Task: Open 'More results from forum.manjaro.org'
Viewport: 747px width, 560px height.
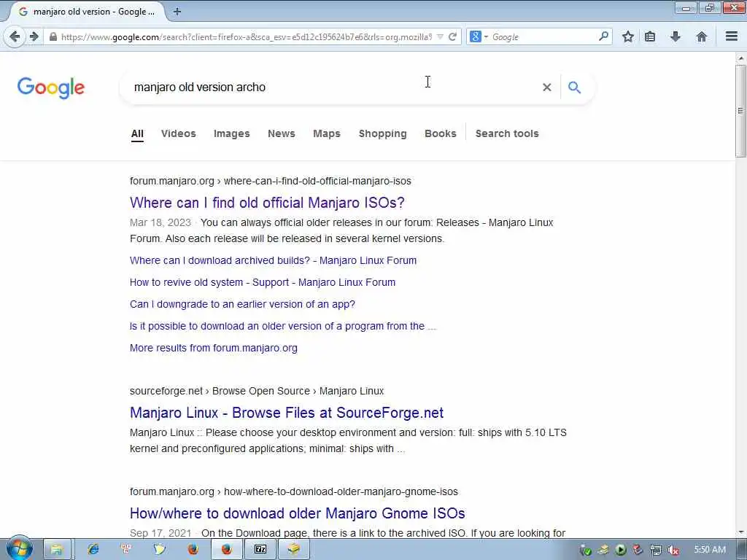Action: click(x=214, y=348)
